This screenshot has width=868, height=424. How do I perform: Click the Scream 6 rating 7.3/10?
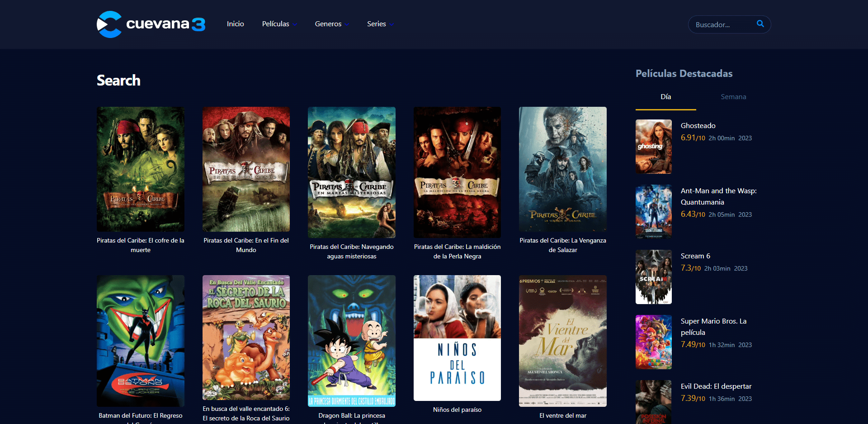click(691, 268)
